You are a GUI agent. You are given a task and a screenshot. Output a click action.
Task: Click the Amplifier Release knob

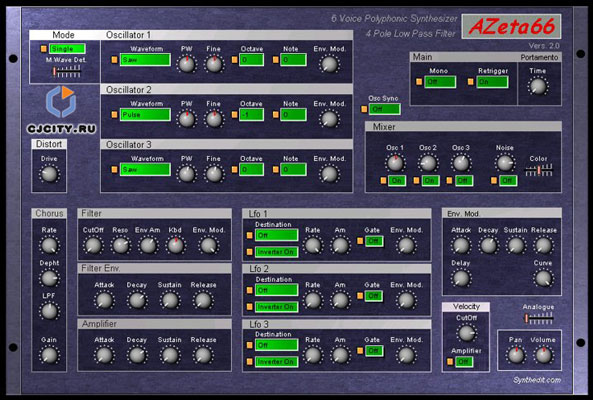point(203,355)
